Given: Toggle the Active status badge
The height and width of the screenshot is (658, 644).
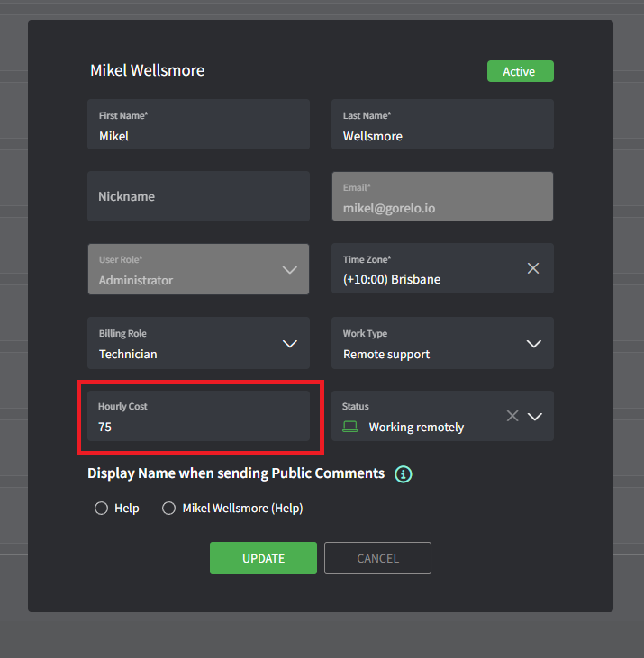Looking at the screenshot, I should click(x=521, y=71).
